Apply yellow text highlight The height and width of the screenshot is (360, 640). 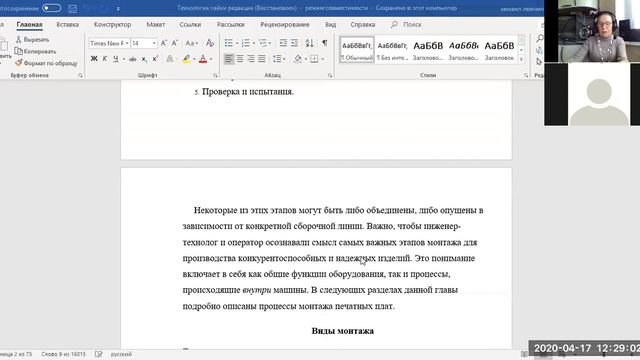click(x=186, y=59)
